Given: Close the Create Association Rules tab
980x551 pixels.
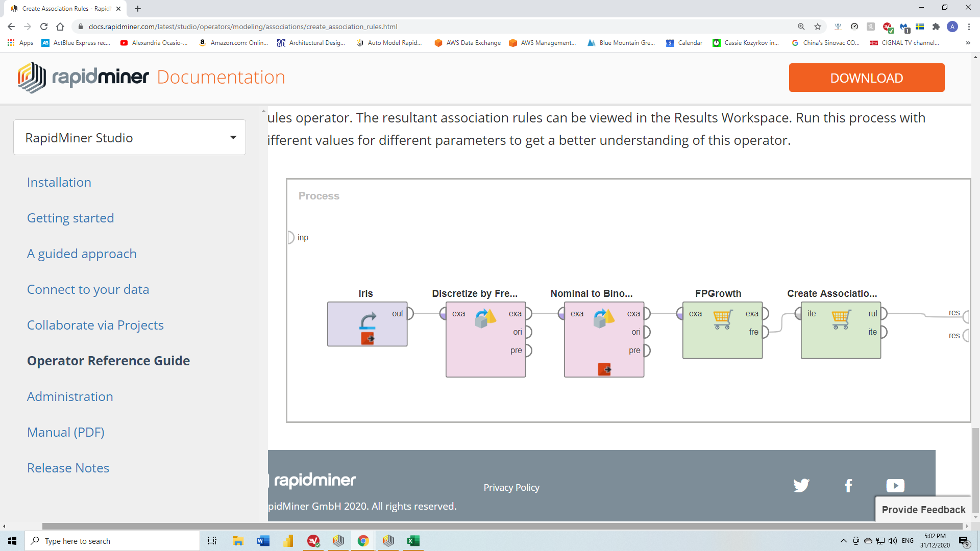Looking at the screenshot, I should pyautogui.click(x=118, y=9).
